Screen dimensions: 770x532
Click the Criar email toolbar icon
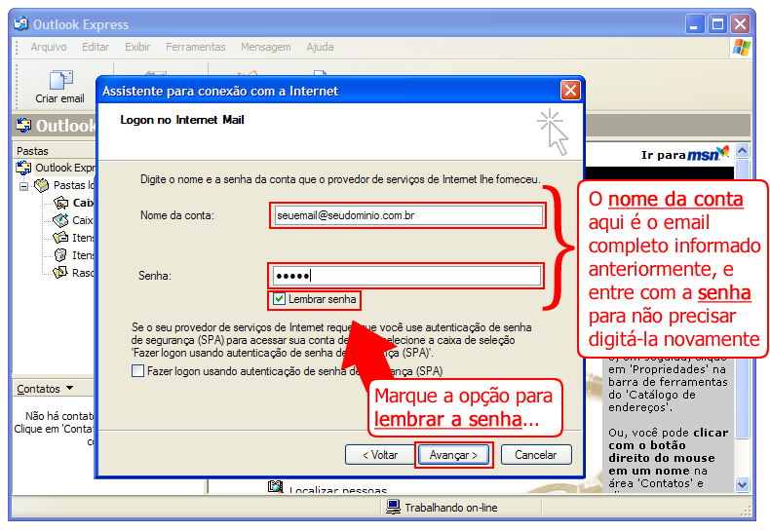pyautogui.click(x=60, y=80)
